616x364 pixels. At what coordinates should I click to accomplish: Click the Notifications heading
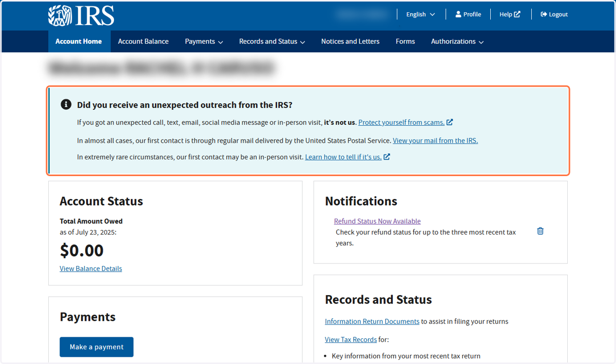click(x=361, y=201)
